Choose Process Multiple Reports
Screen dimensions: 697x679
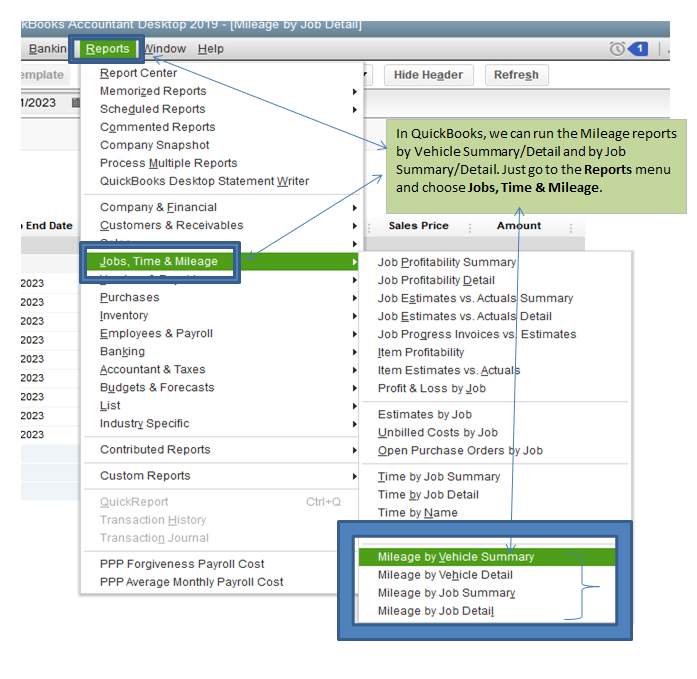221,163
